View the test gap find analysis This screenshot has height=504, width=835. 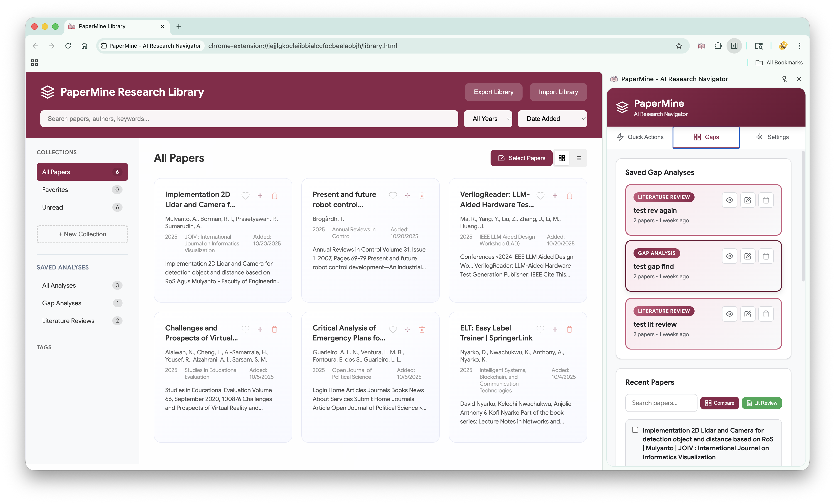pyautogui.click(x=729, y=256)
